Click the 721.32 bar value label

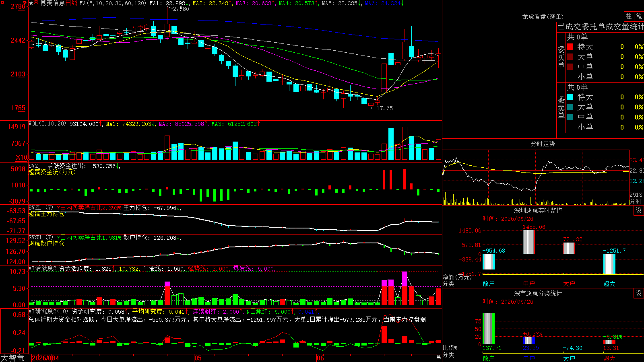tap(573, 239)
